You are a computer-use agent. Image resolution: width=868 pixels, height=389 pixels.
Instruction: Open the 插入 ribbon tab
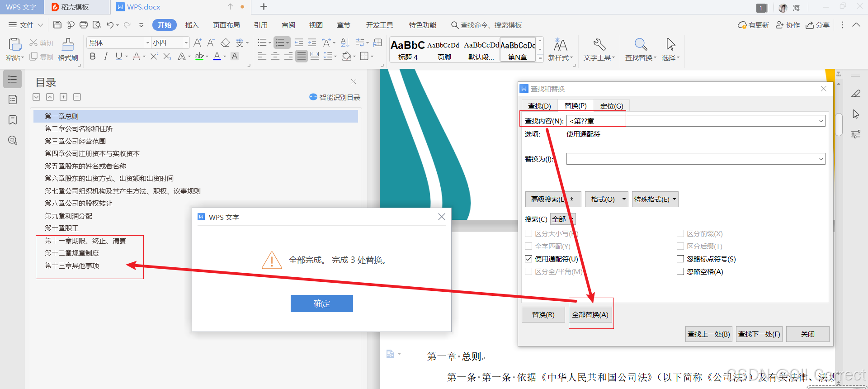pyautogui.click(x=192, y=25)
